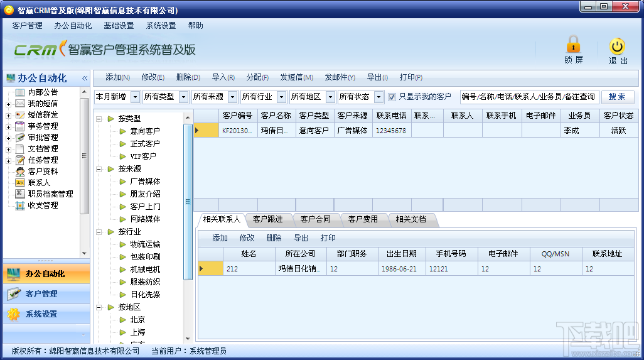Click the yellow power exit icon
Image resolution: width=644 pixels, height=360 pixels.
point(617,46)
